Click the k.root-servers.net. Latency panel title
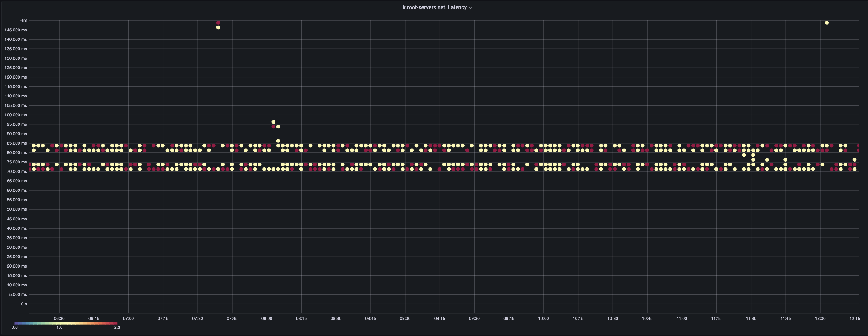The width and height of the screenshot is (868, 336). pos(434,7)
